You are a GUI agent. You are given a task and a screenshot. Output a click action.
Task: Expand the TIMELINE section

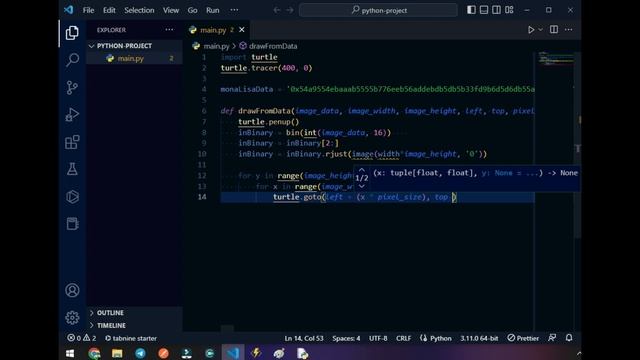[x=134, y=325]
